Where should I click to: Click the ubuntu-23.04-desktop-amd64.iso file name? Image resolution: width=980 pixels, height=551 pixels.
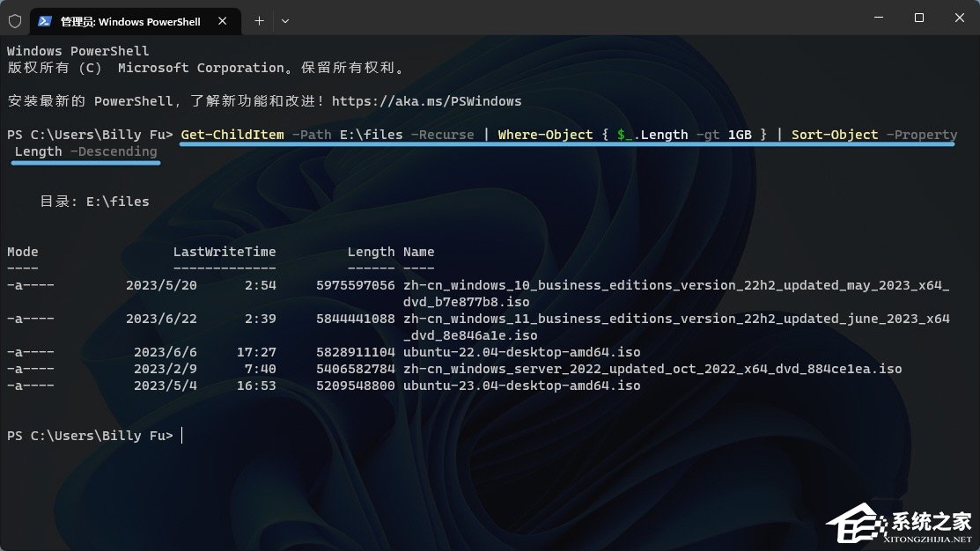pyautogui.click(x=522, y=386)
